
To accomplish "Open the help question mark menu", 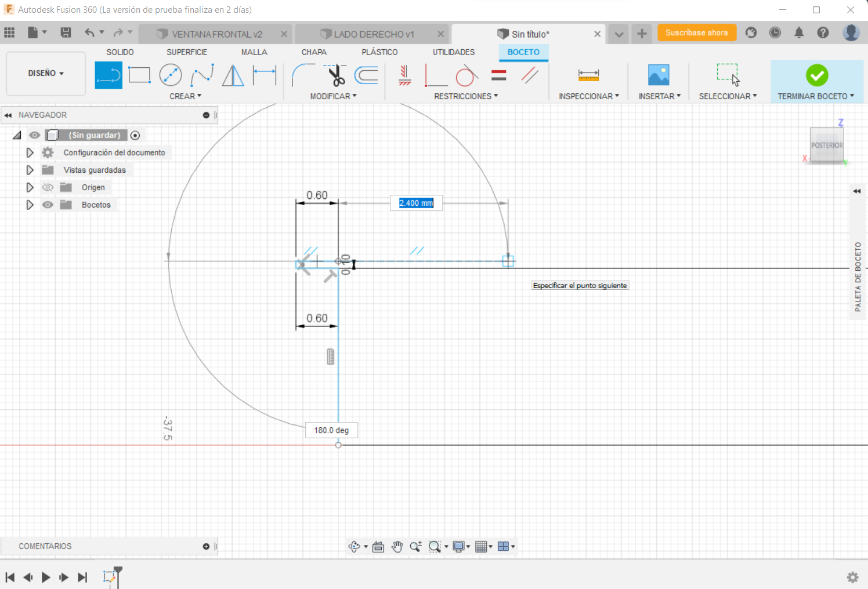I will (x=823, y=32).
